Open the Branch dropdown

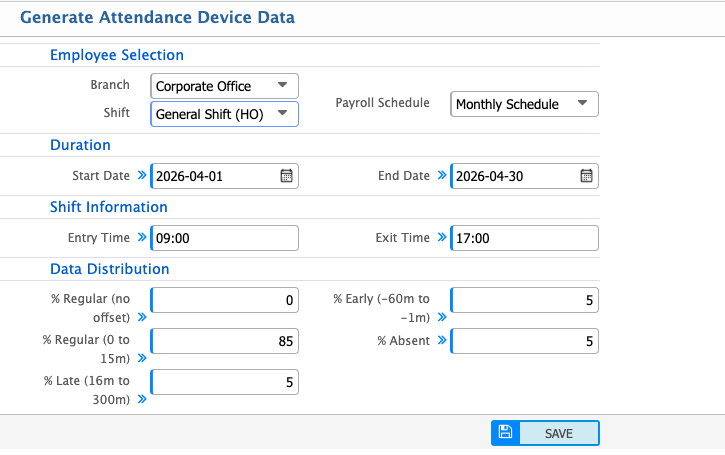[224, 86]
